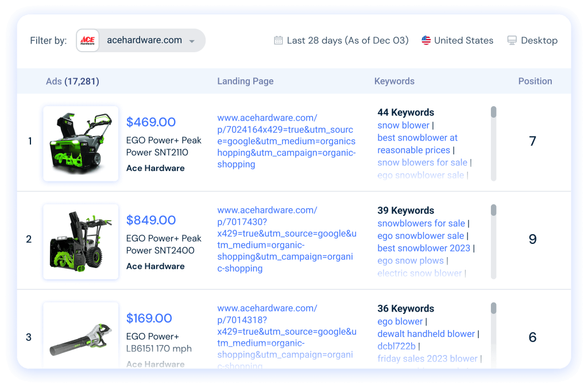Viewport: 588px width, 388px height.
Task: Click the EGO Power+ Peak Power SNT2400 title
Action: pos(164,245)
